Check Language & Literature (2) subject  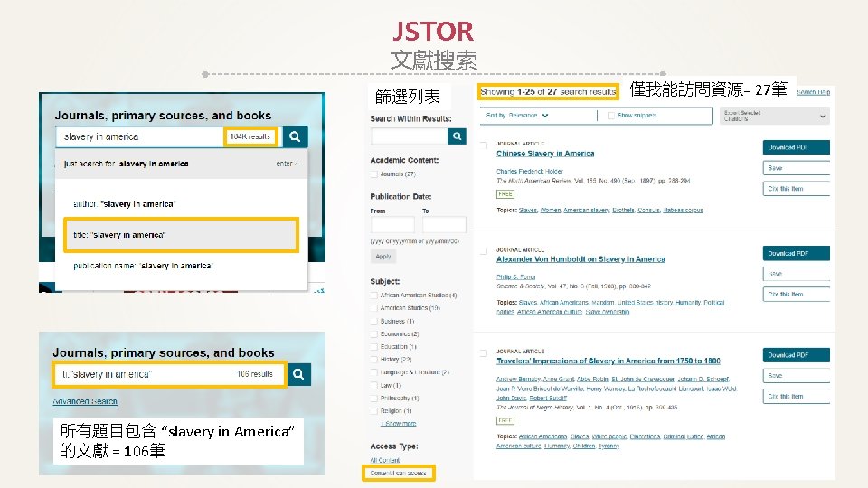click(374, 372)
